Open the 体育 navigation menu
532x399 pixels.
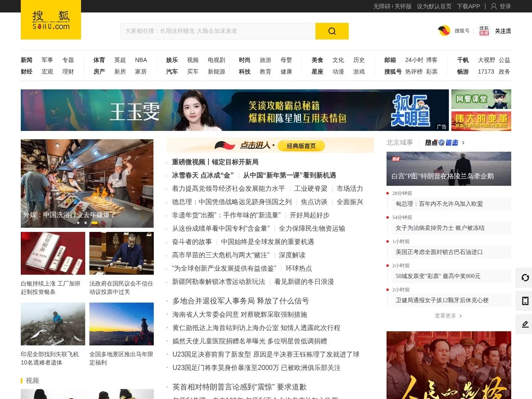pos(99,60)
